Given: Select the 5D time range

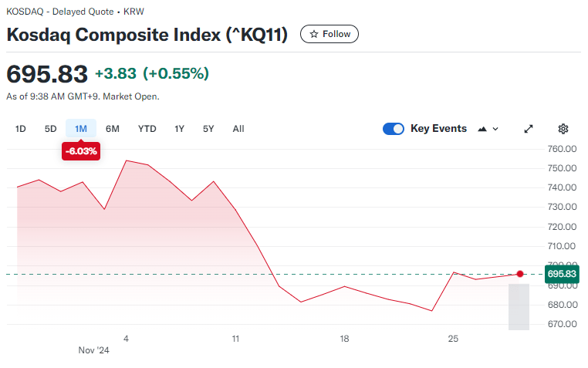Looking at the screenshot, I should (x=51, y=129).
